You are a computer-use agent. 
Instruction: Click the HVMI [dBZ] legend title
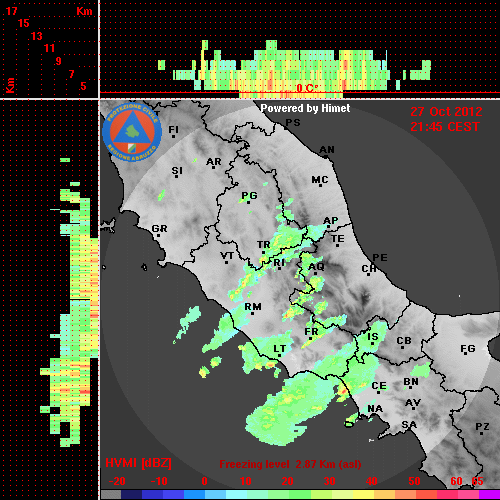click(138, 463)
